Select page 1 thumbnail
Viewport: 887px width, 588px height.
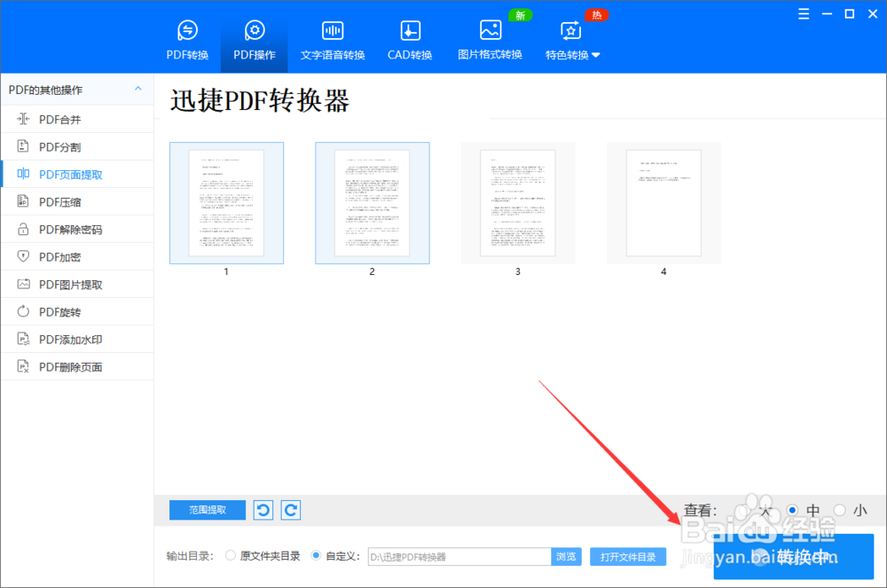(226, 203)
